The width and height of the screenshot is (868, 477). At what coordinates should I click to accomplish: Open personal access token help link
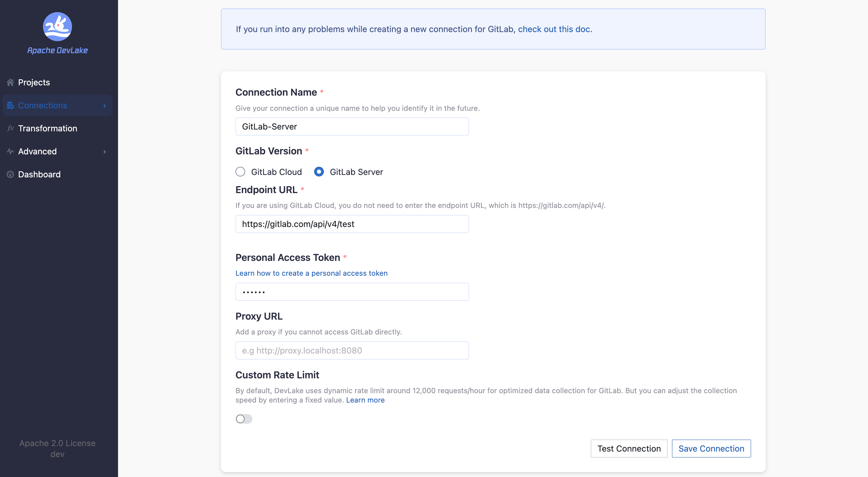[x=311, y=273]
